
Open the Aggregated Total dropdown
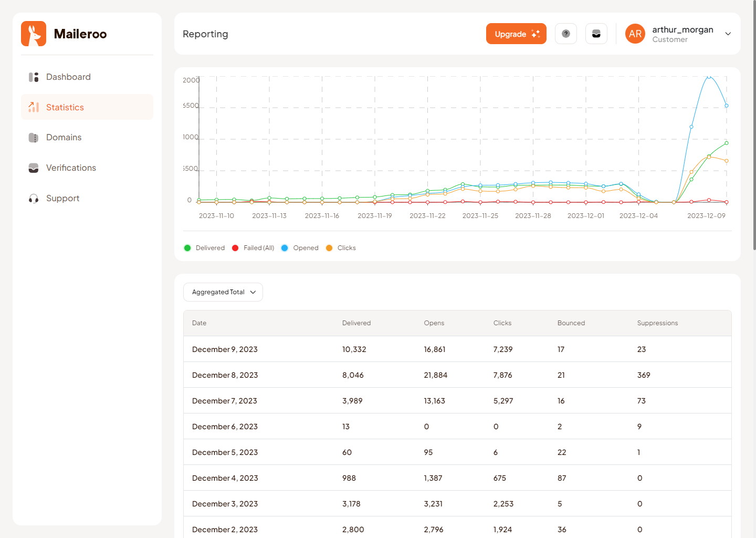point(223,292)
